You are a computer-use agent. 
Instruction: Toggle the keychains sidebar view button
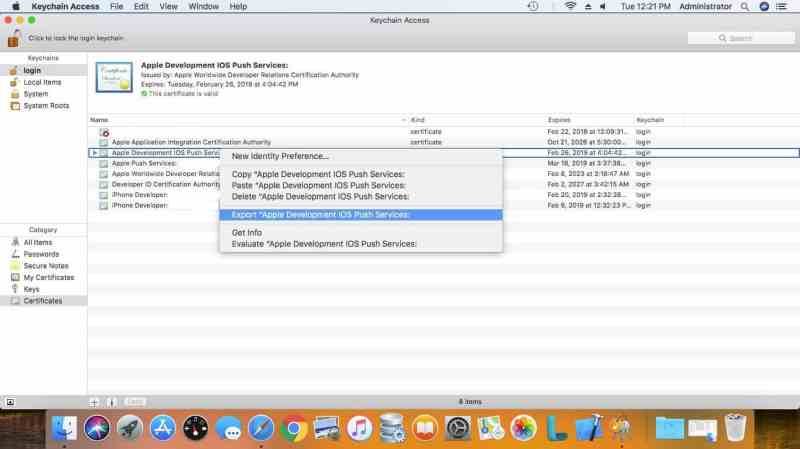click(10, 402)
